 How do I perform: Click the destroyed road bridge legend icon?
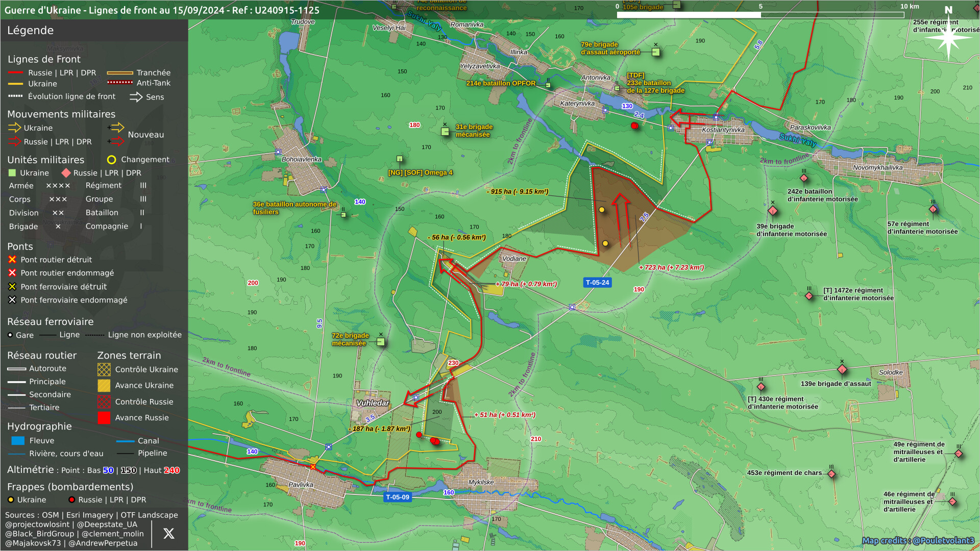12,260
